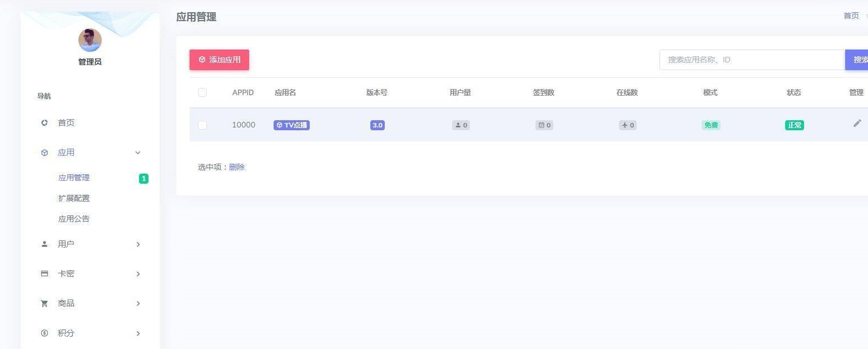Image resolution: width=868 pixels, height=349 pixels.
Task: Click the 用户量 column header
Action: tap(460, 92)
